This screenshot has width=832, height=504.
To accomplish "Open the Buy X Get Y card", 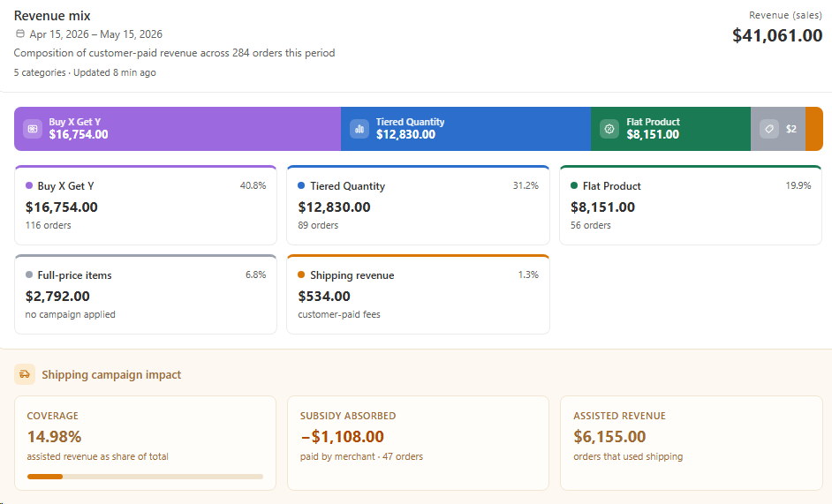I will (x=146, y=206).
